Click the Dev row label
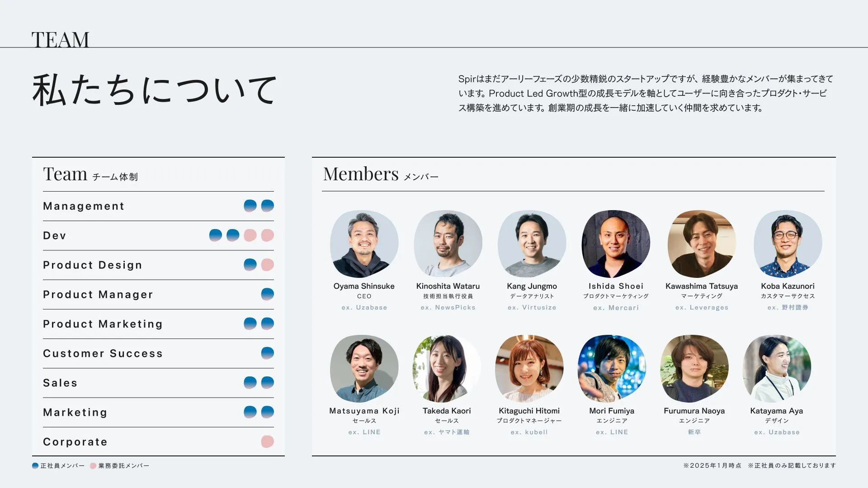Image resolution: width=868 pixels, height=488 pixels. point(55,235)
